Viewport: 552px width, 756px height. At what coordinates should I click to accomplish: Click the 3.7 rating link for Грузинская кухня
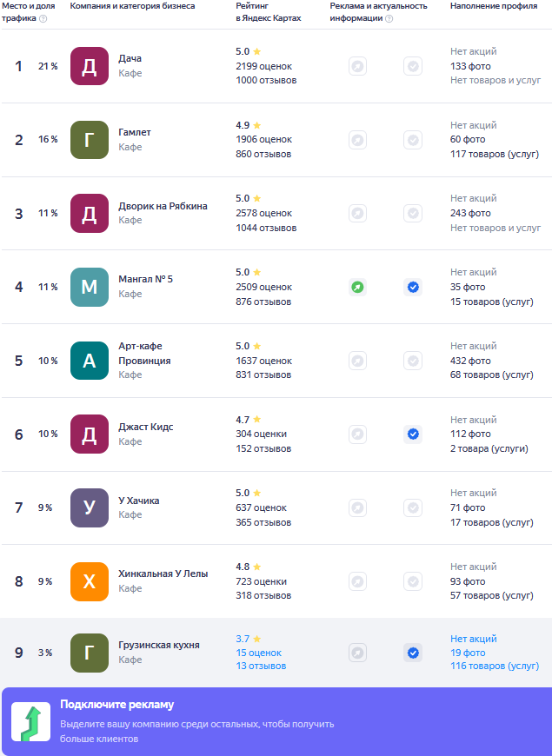coord(243,639)
